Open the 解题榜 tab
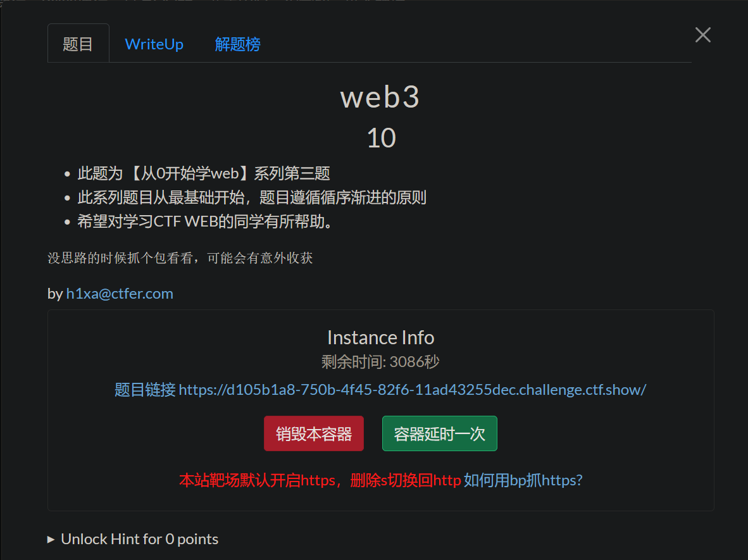 [x=237, y=44]
